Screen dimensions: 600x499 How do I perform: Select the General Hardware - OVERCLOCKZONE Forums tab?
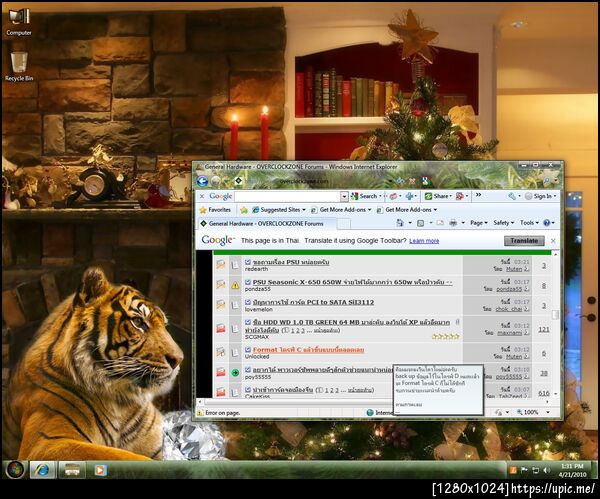click(267, 223)
